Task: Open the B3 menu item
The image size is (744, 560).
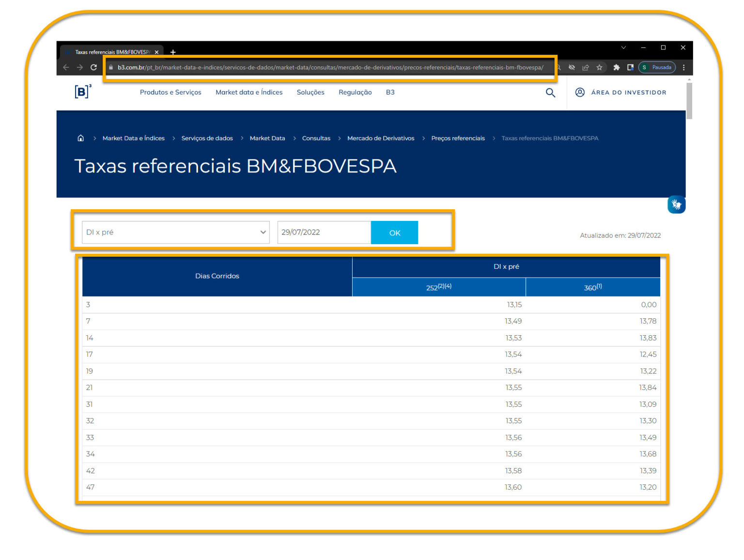Action: click(390, 92)
